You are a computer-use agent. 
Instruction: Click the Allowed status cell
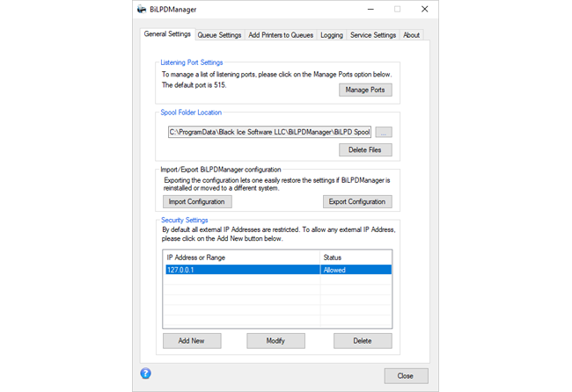click(x=356, y=270)
